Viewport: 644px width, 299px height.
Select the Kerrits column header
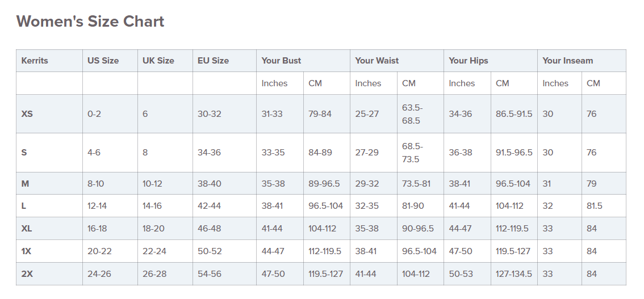point(35,61)
